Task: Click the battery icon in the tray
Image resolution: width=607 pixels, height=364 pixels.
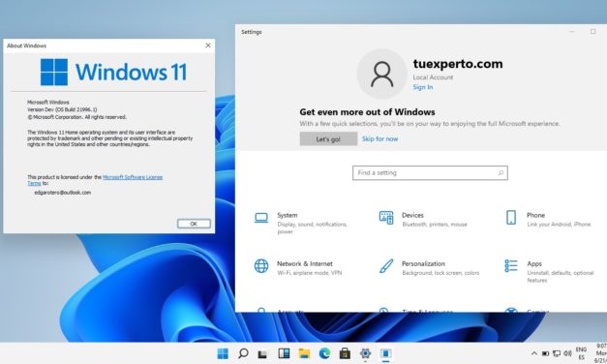Action: 545,353
